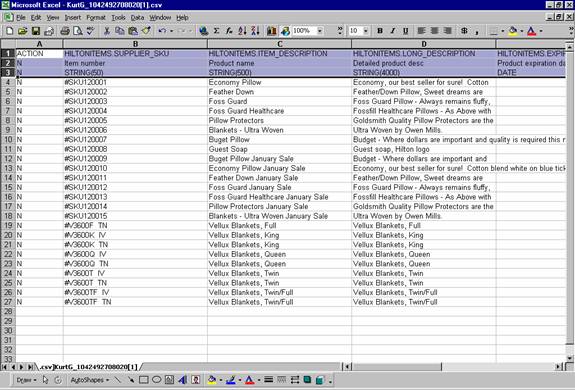
Task: Select the Oval drawing tool
Action: [157, 380]
